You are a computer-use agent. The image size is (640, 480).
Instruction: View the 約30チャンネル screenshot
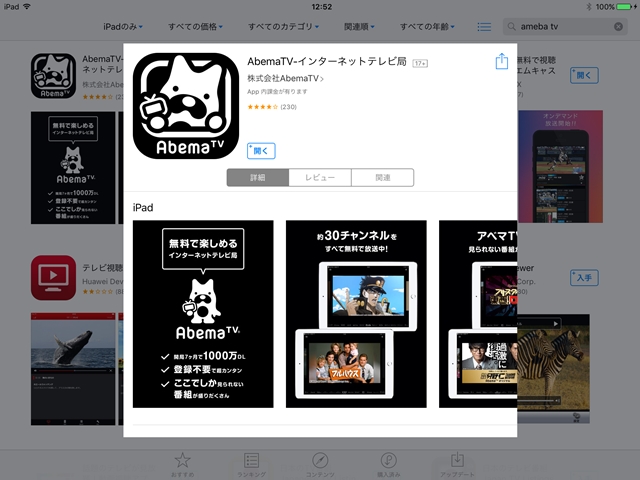pyautogui.click(x=356, y=314)
